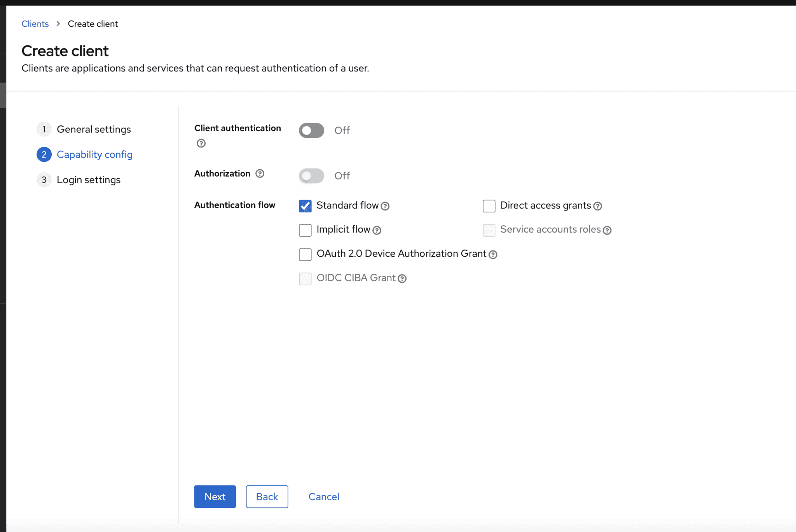Click the Next button

click(x=215, y=496)
